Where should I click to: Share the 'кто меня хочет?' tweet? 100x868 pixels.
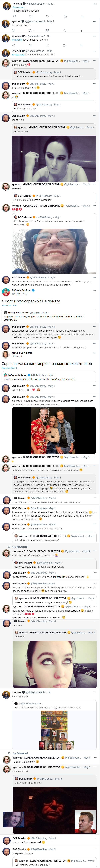(64, 31)
